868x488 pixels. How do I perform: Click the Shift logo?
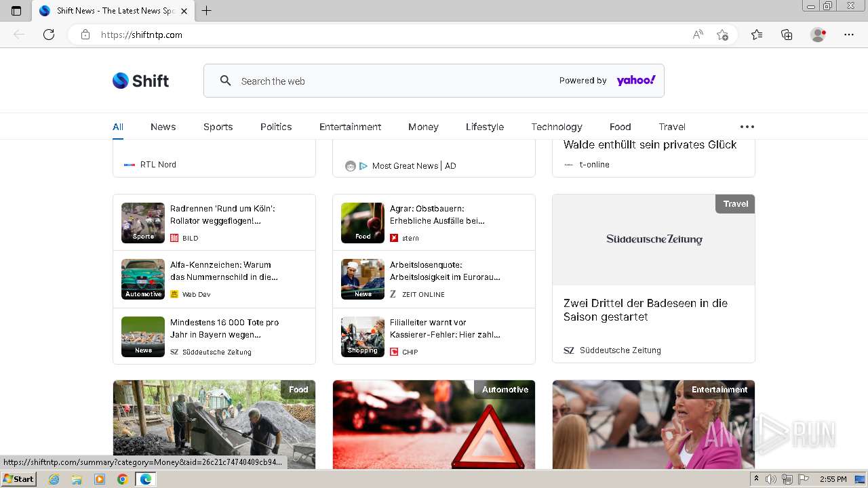point(140,81)
